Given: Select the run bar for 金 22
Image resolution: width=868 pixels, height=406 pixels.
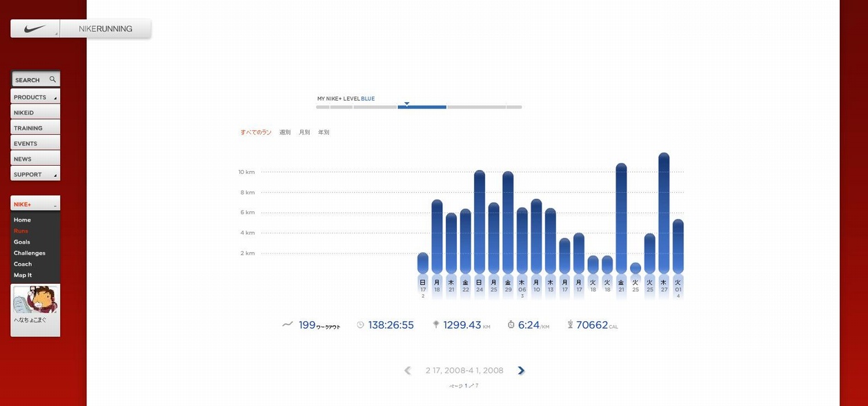Looking at the screenshot, I should point(465,241).
